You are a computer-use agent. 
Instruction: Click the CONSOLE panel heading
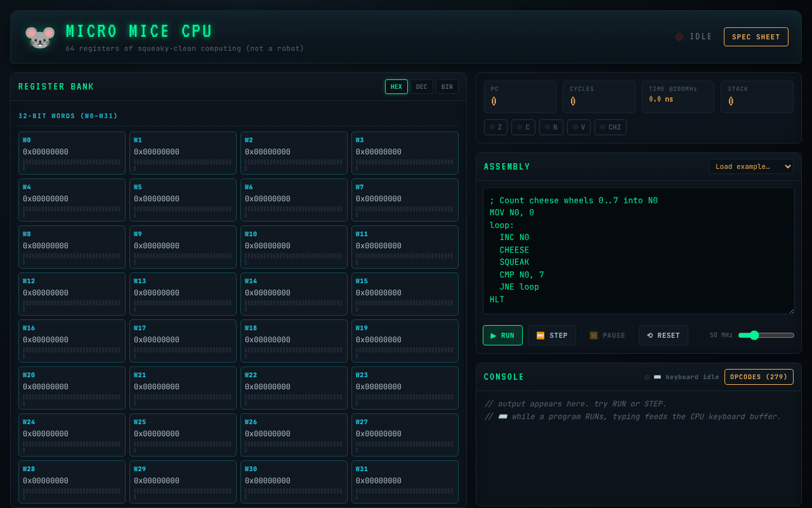tap(504, 377)
